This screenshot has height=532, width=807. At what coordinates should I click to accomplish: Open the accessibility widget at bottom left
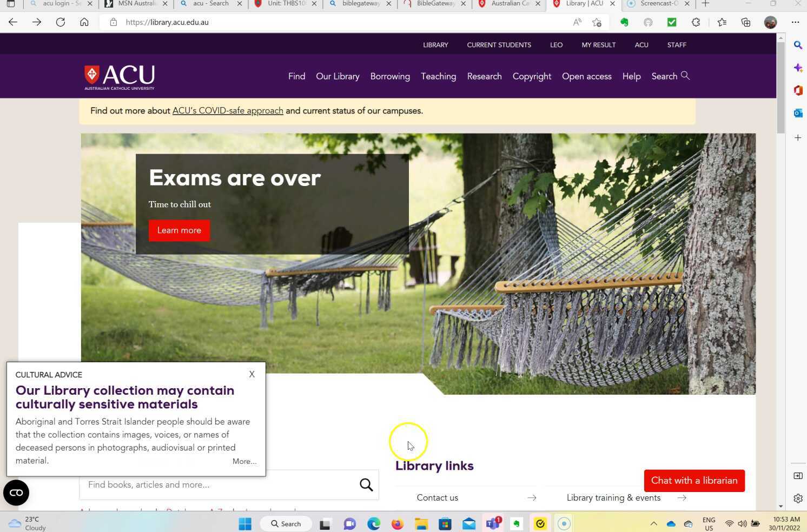(x=16, y=493)
